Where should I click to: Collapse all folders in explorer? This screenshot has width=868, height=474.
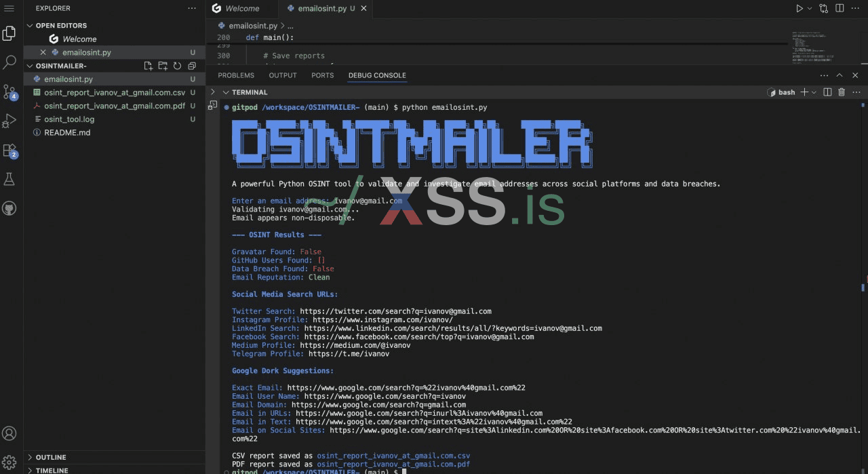[x=192, y=66]
